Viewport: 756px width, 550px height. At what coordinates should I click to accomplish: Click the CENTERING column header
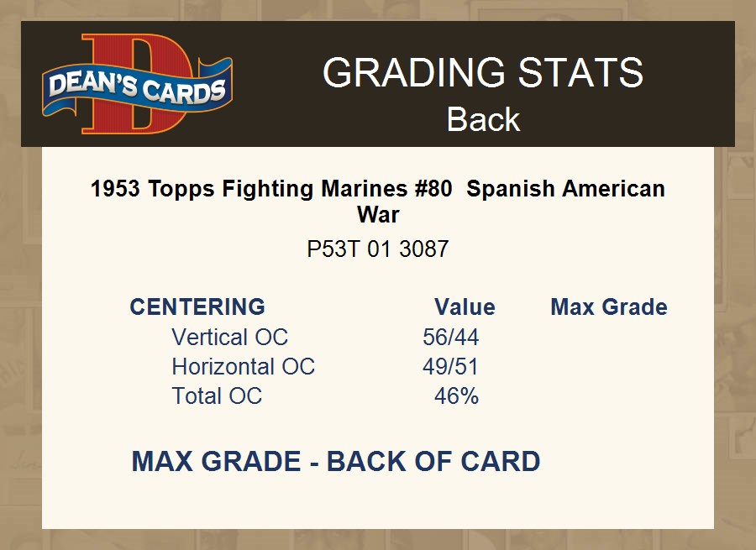tap(197, 307)
